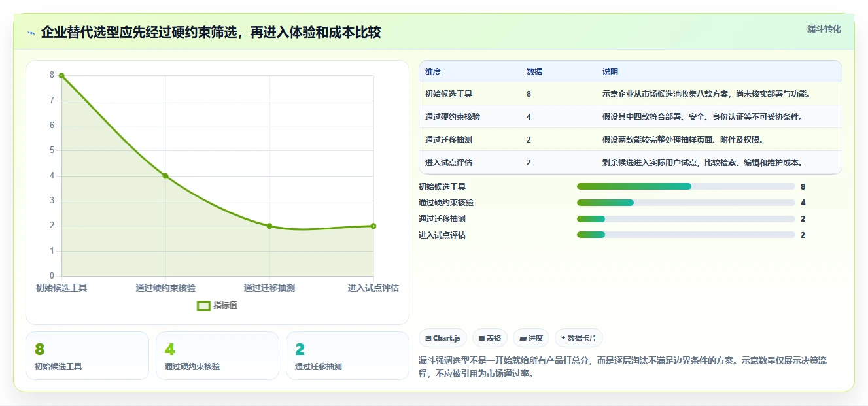
Task: Click the data point above 进入试点评估 axis label
Action: (373, 226)
